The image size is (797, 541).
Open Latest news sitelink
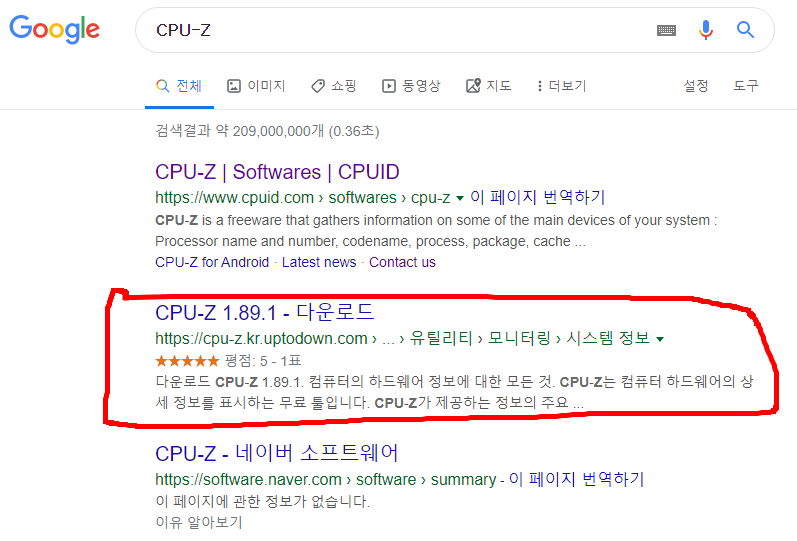[319, 262]
